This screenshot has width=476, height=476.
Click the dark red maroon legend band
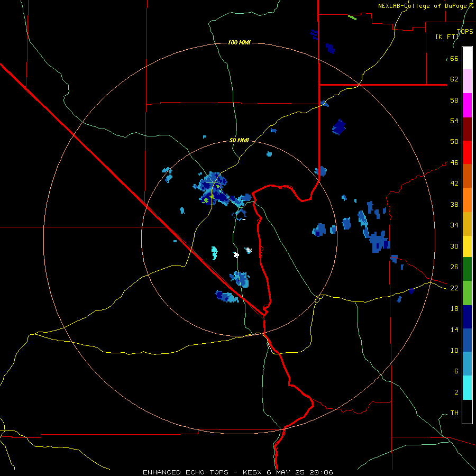click(x=467, y=129)
